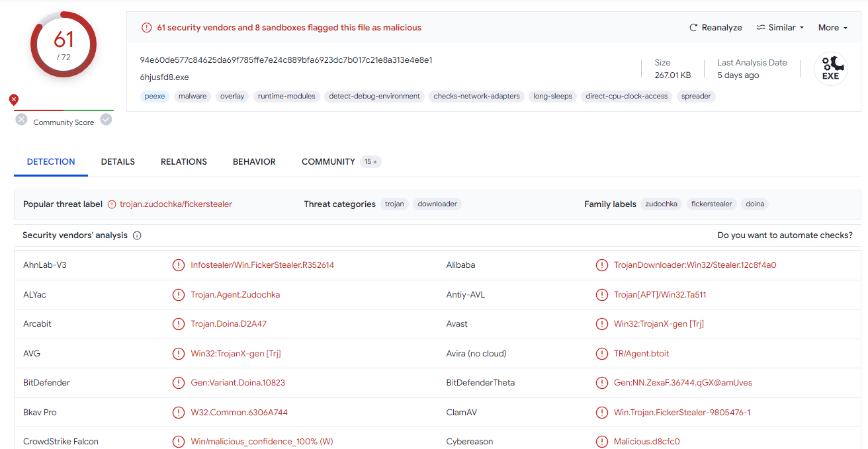Select the file hash text
Viewport: 868px width, 449px height.
click(x=286, y=60)
